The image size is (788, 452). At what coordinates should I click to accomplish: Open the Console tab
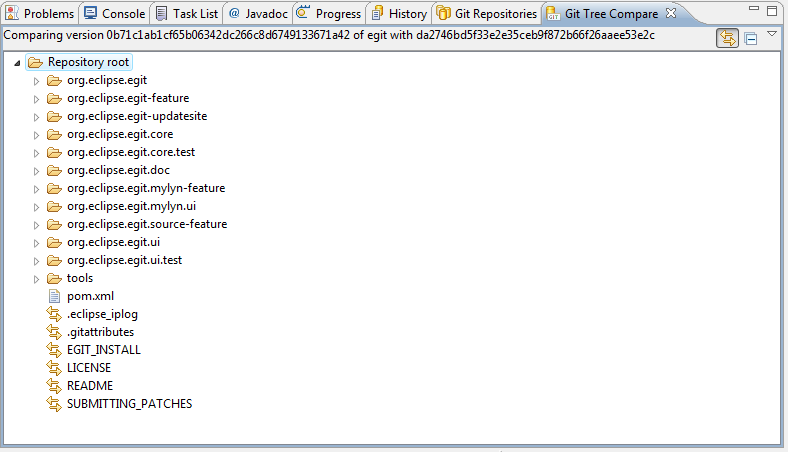coord(122,13)
